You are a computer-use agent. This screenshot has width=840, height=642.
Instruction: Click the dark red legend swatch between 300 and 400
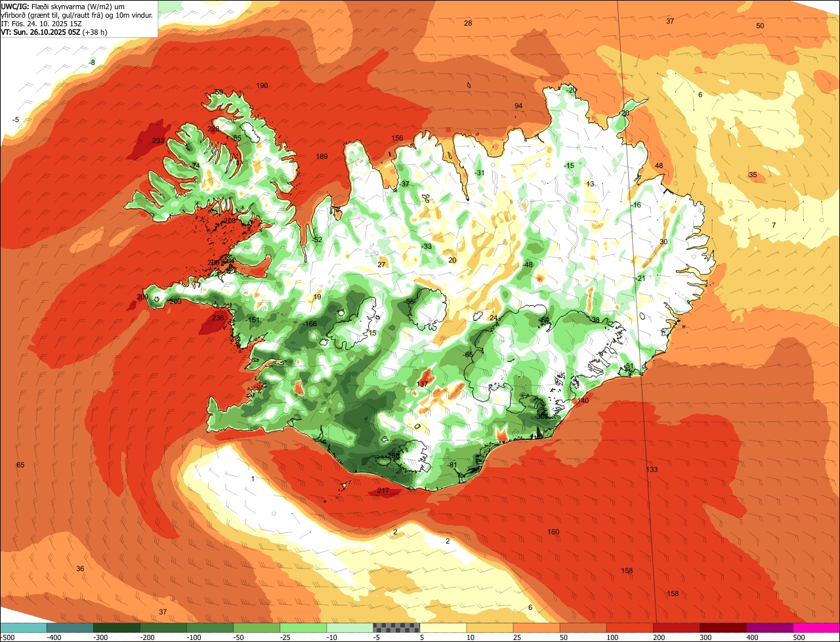[x=723, y=628]
